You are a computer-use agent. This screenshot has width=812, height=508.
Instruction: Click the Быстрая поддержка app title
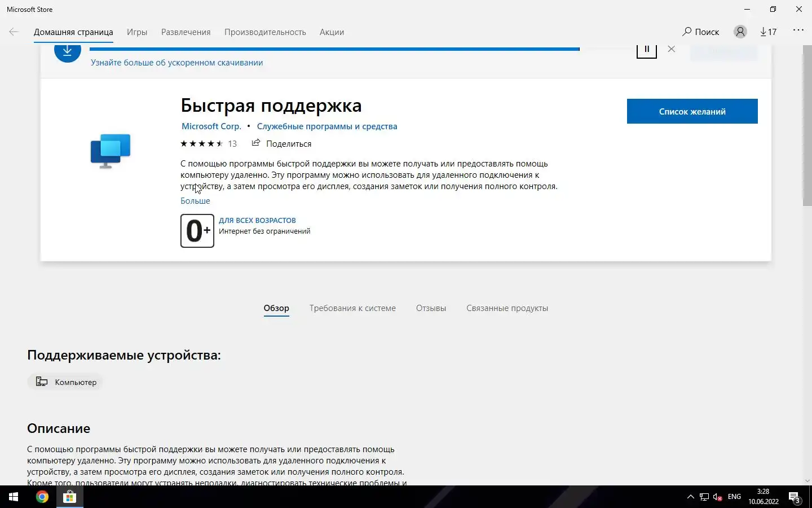coord(271,106)
